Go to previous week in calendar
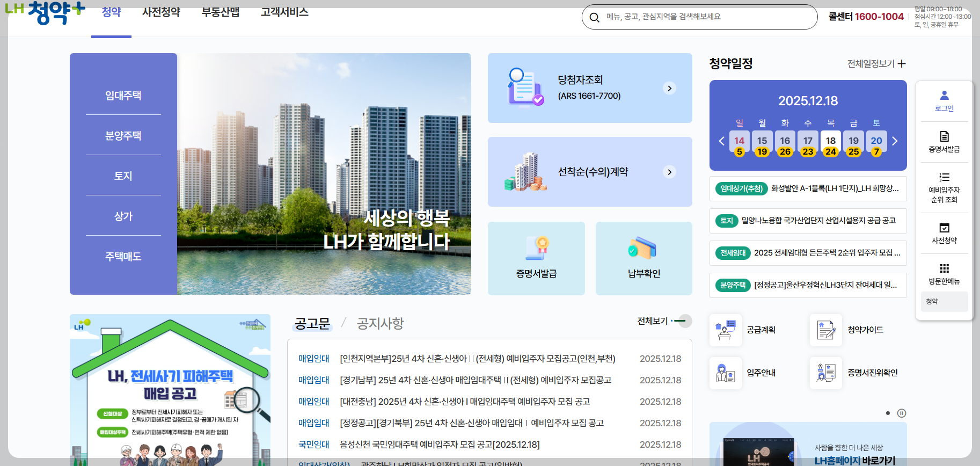 pyautogui.click(x=722, y=141)
